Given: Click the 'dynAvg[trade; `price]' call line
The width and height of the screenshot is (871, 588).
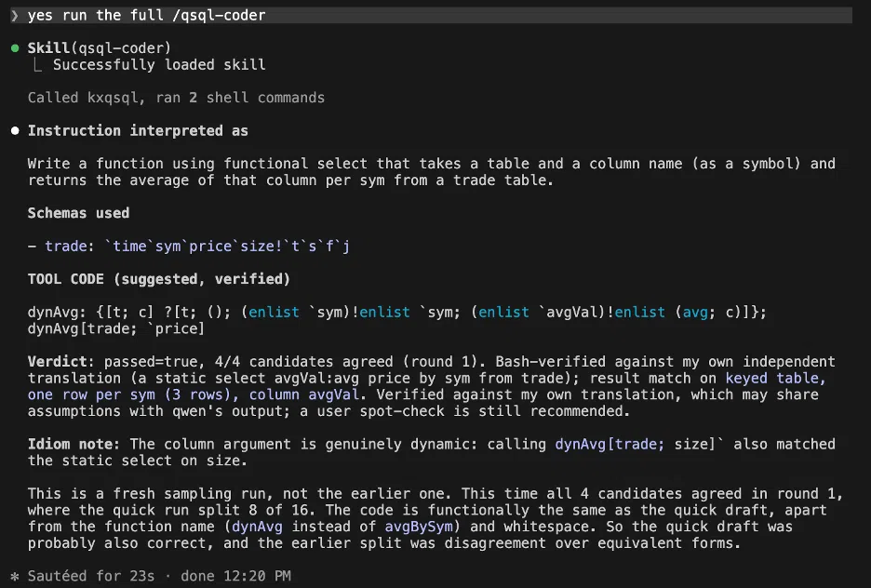Looking at the screenshot, I should pos(116,328).
